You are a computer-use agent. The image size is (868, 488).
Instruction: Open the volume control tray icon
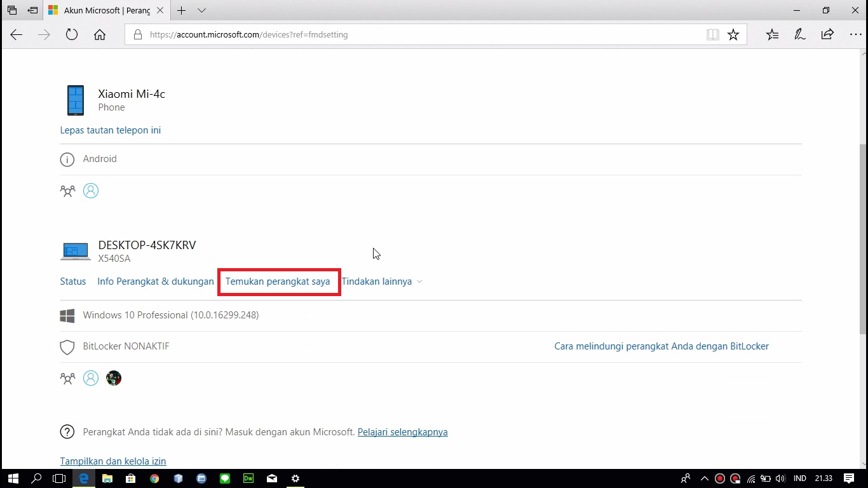click(780, 478)
